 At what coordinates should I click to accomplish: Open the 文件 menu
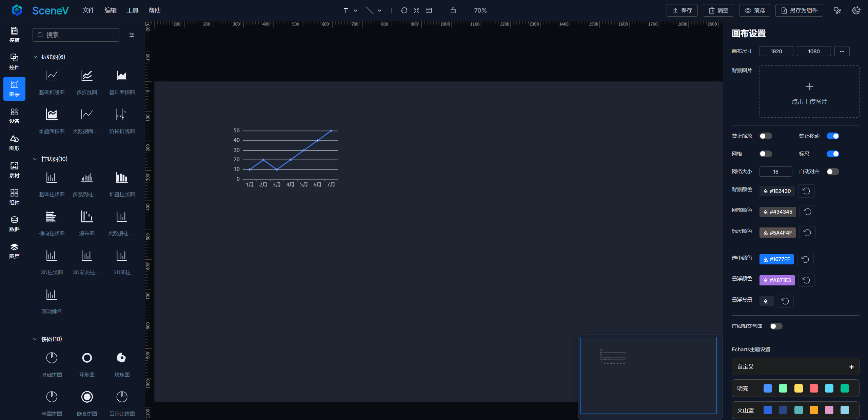(88, 11)
